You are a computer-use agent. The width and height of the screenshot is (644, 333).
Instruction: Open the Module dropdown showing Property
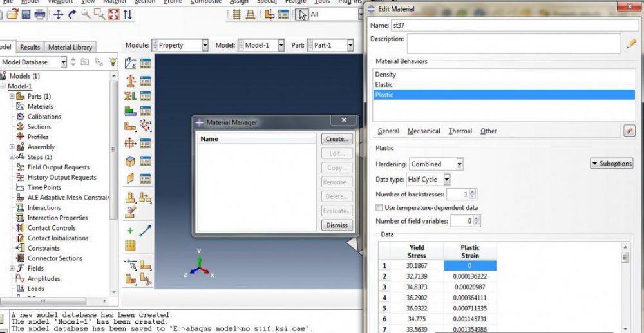(x=180, y=45)
